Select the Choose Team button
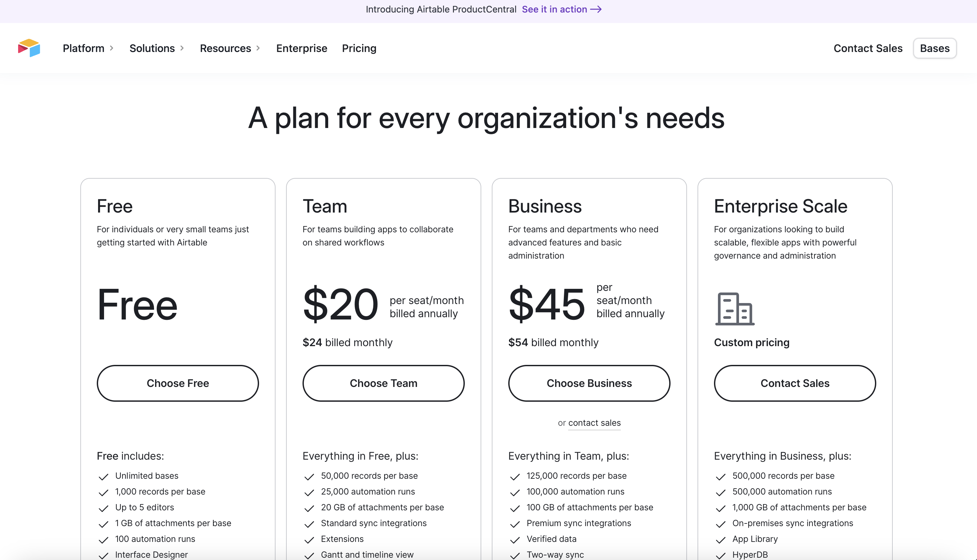 [x=383, y=383]
